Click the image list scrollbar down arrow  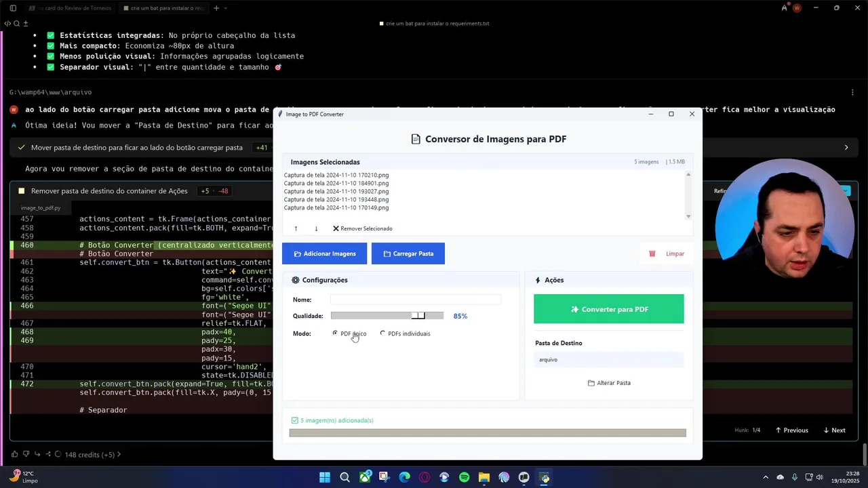(688, 216)
